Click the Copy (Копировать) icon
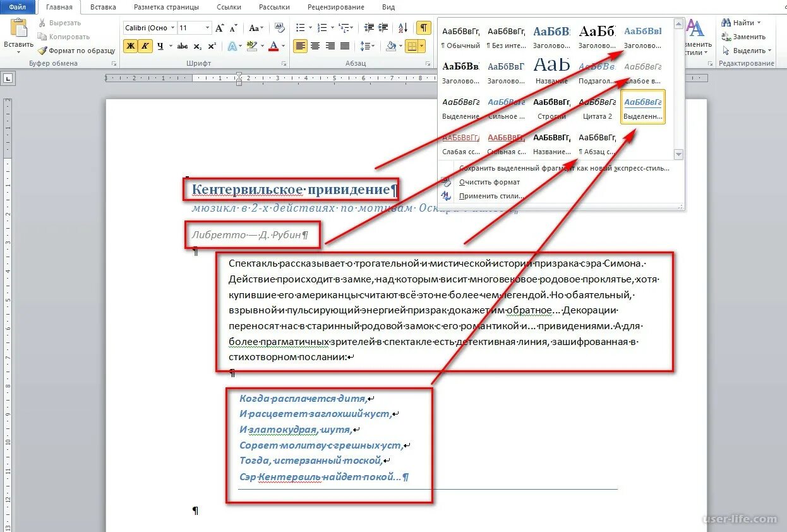Screen dimensions: 787x532 click(x=42, y=37)
